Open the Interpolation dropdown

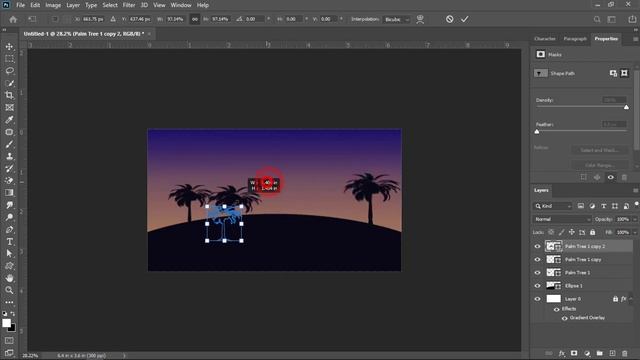point(396,19)
